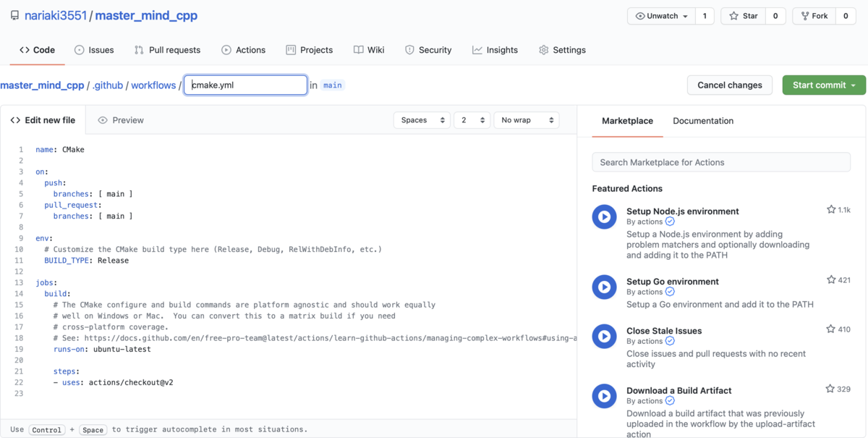
Task: Star the Close Stale Issues action
Action: pyautogui.click(x=831, y=329)
